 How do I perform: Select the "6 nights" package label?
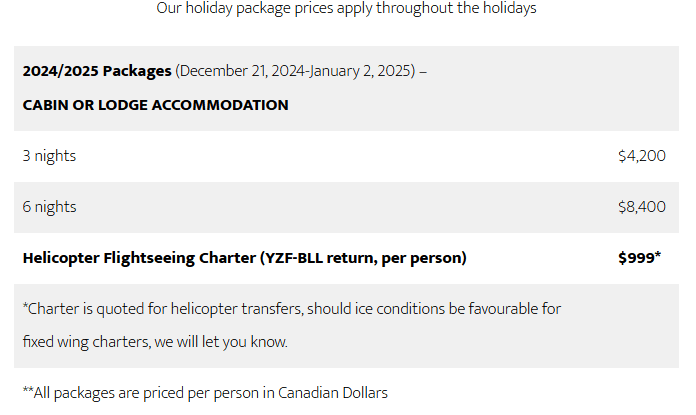pyautogui.click(x=49, y=207)
